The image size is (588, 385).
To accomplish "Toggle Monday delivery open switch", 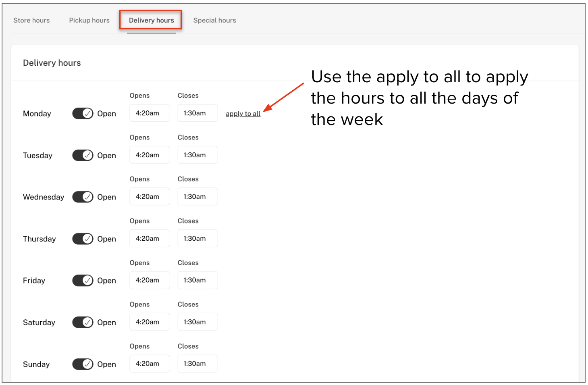I will (x=83, y=114).
